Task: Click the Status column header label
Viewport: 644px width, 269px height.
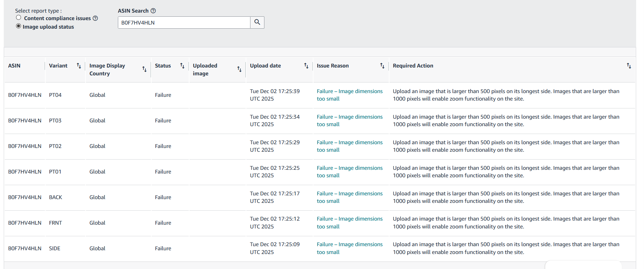Action: click(x=163, y=66)
